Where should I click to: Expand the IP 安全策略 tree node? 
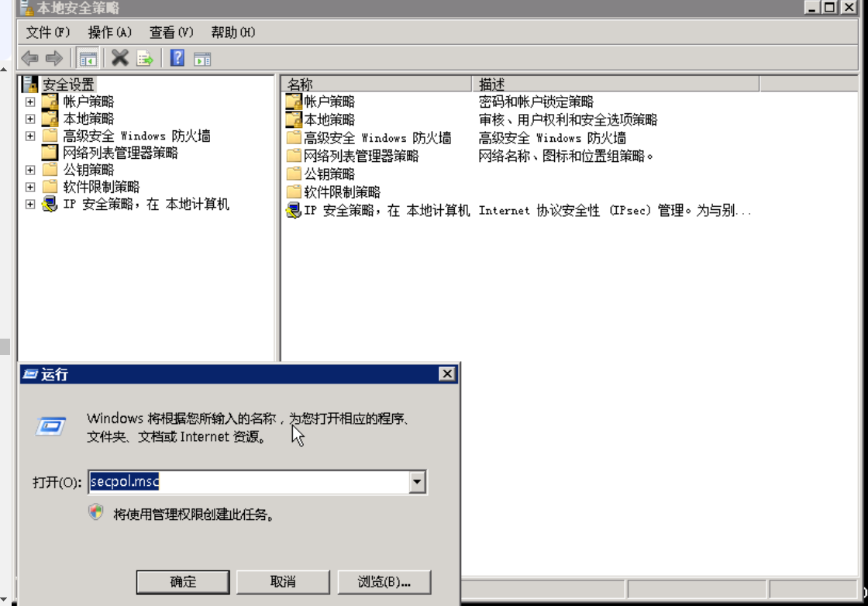[x=30, y=205]
